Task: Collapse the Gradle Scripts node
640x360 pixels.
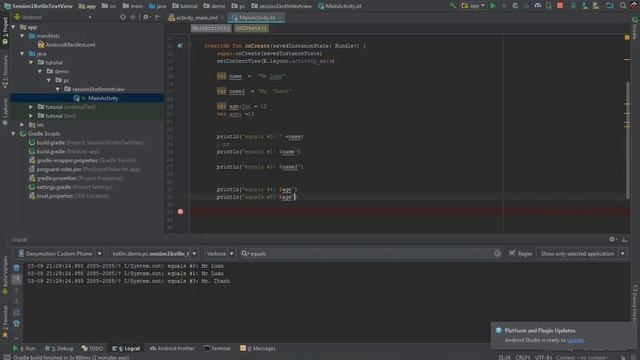Action: click(13, 133)
